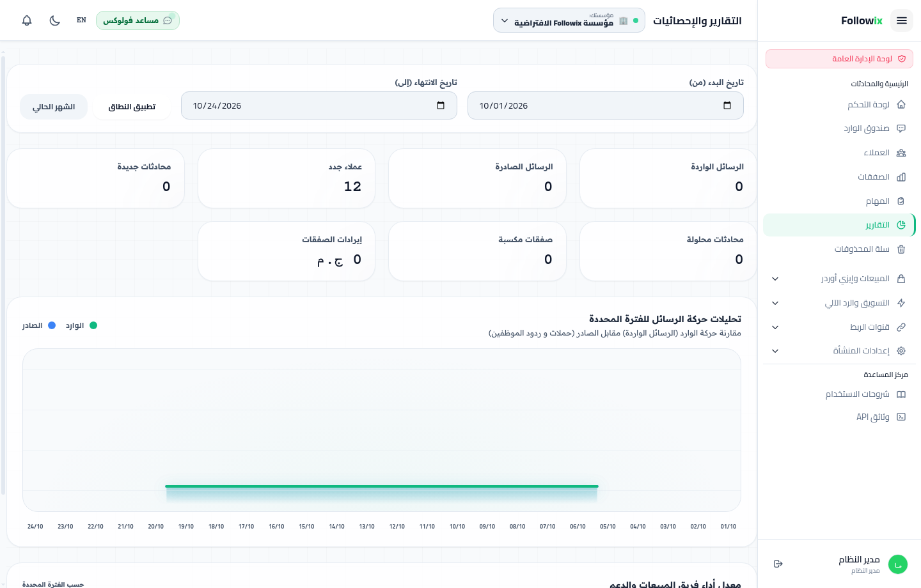
Task: Click bag icon next to المبيعات وإيزي أوردر
Action: point(901,279)
